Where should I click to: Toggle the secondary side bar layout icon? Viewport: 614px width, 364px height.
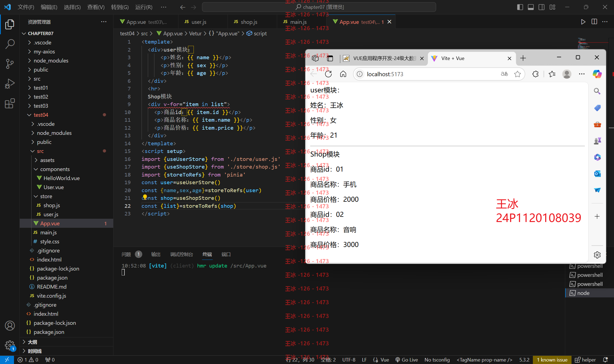tap(541, 7)
